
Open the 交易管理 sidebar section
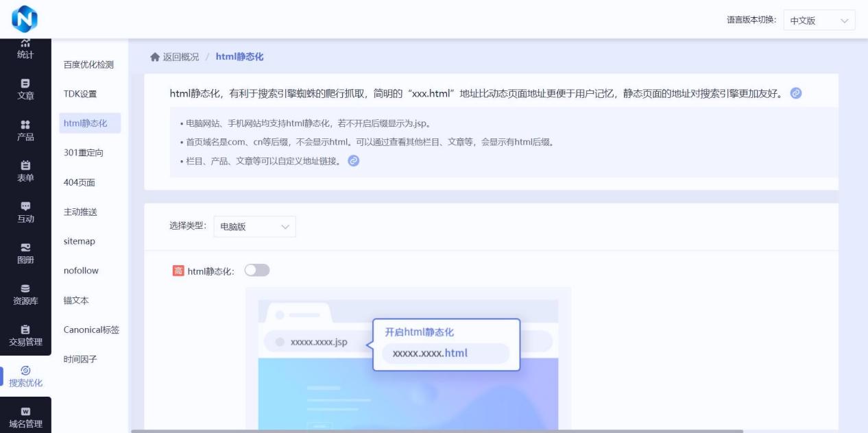pos(25,335)
